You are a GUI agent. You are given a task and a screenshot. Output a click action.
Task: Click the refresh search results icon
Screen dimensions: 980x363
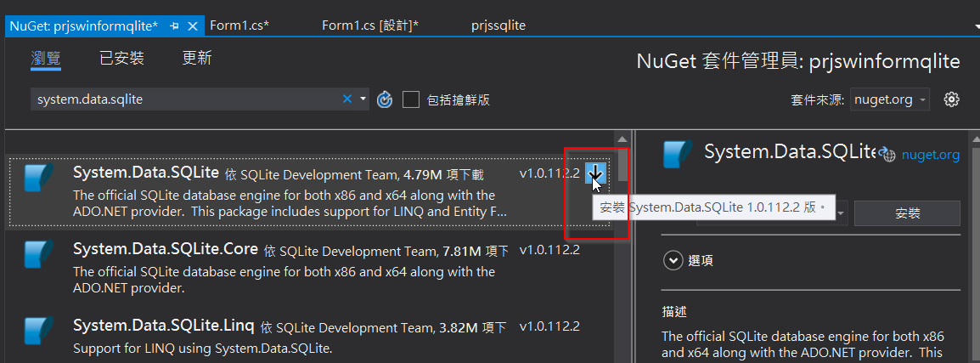385,99
